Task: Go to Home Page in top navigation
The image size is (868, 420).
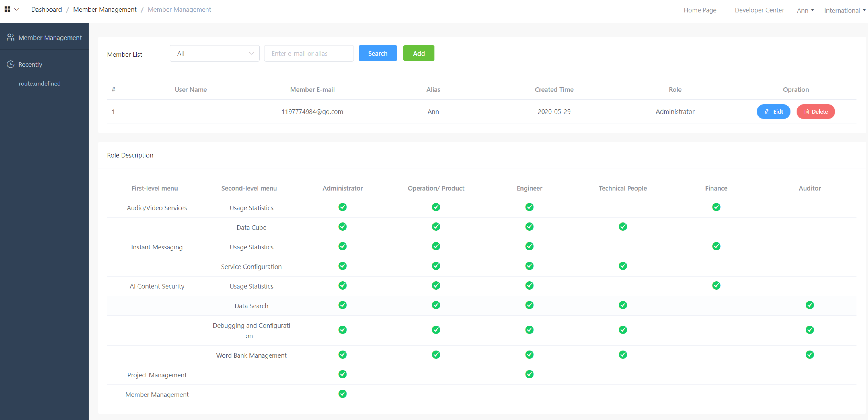Action: coord(700,10)
